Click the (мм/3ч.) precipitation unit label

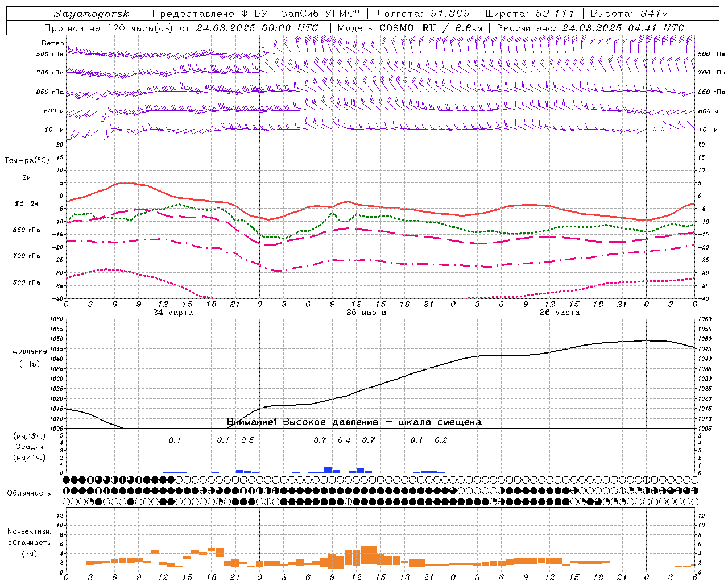tap(30, 436)
